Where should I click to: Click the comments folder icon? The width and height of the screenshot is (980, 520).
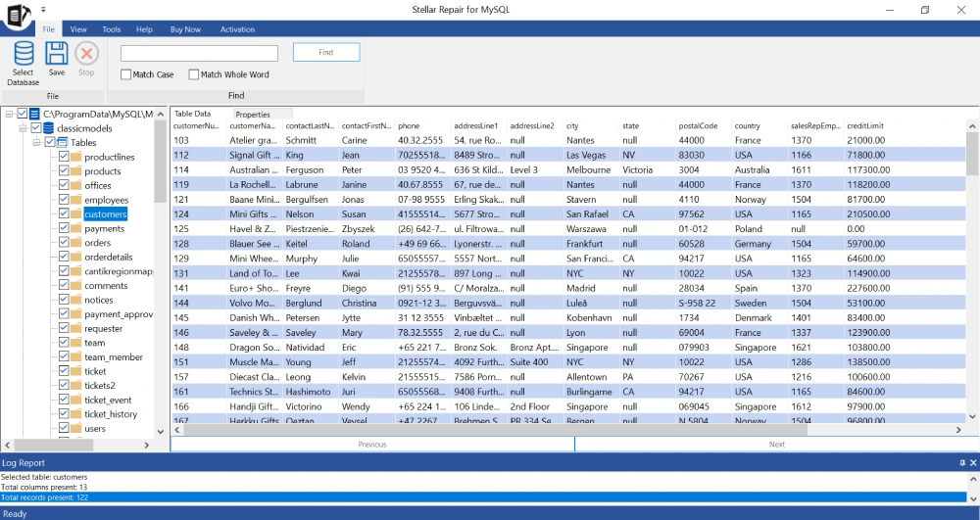tap(76, 285)
